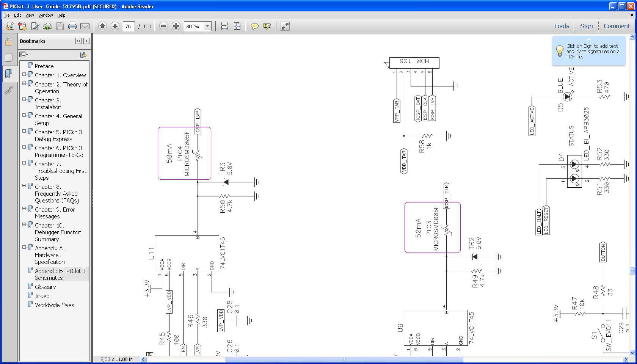Image resolution: width=637 pixels, height=364 pixels.
Task: Zoom out with the minus button
Action: [x=163, y=26]
